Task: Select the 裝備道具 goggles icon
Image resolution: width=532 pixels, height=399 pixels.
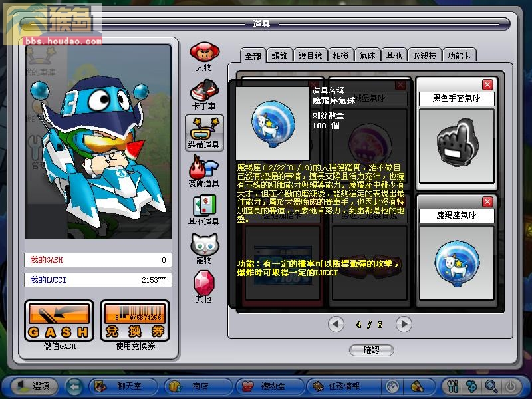Action: [x=204, y=132]
